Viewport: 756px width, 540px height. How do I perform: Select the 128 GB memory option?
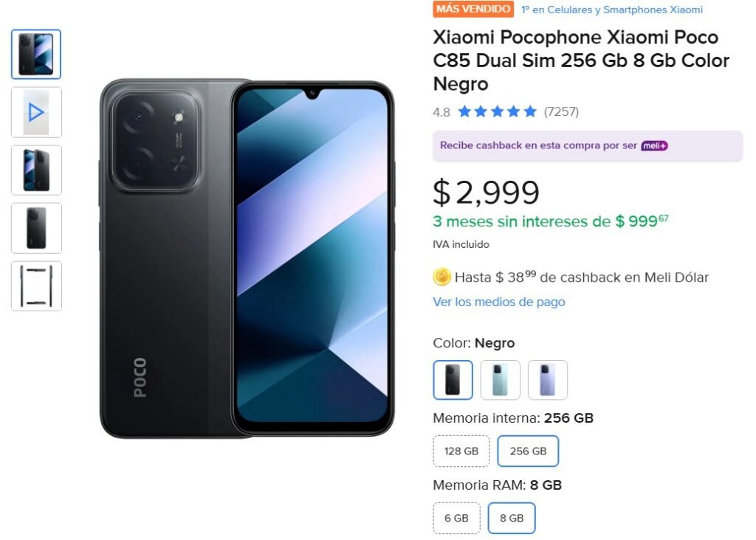[x=461, y=451]
